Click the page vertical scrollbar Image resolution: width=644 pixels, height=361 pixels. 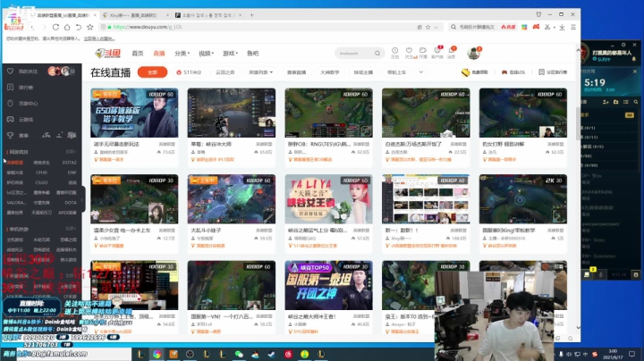579,123
